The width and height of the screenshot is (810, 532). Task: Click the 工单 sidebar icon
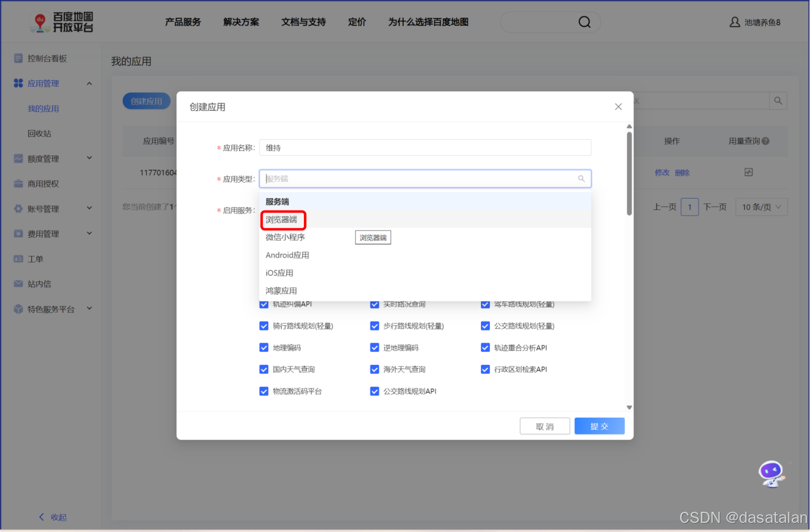pos(18,259)
